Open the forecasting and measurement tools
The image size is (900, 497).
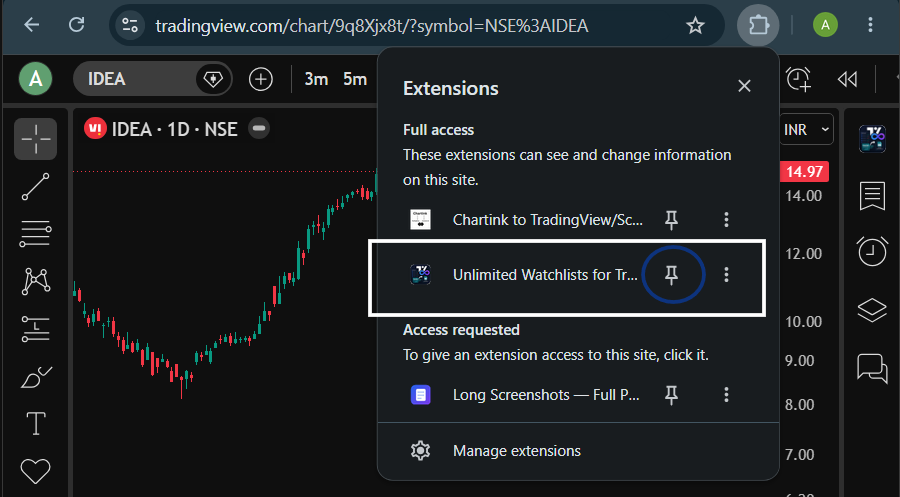[36, 329]
